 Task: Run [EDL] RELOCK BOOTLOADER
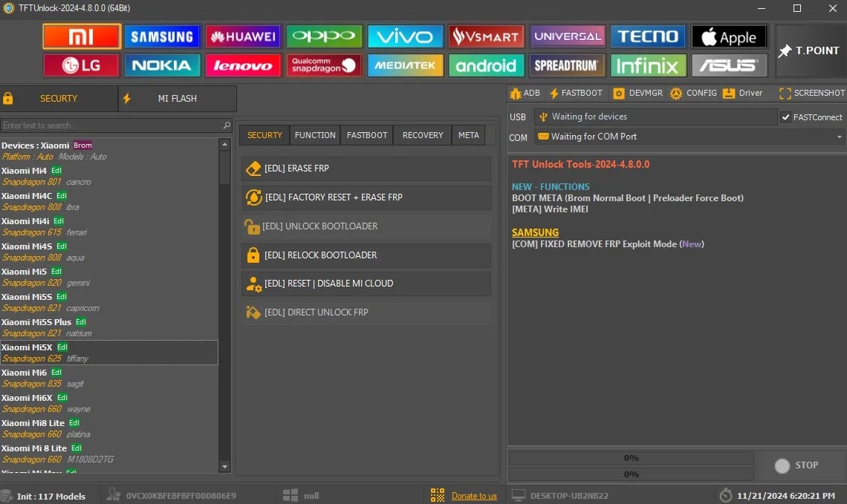366,255
